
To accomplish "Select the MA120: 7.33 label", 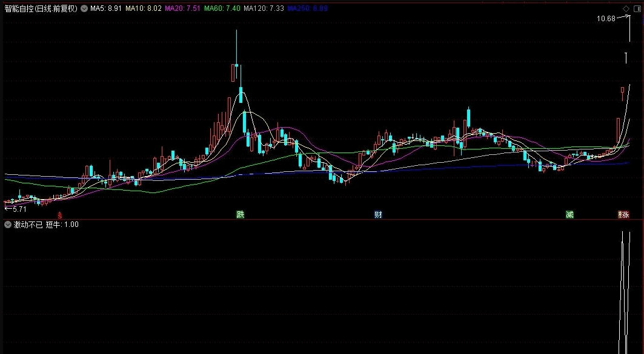I will pyautogui.click(x=264, y=8).
